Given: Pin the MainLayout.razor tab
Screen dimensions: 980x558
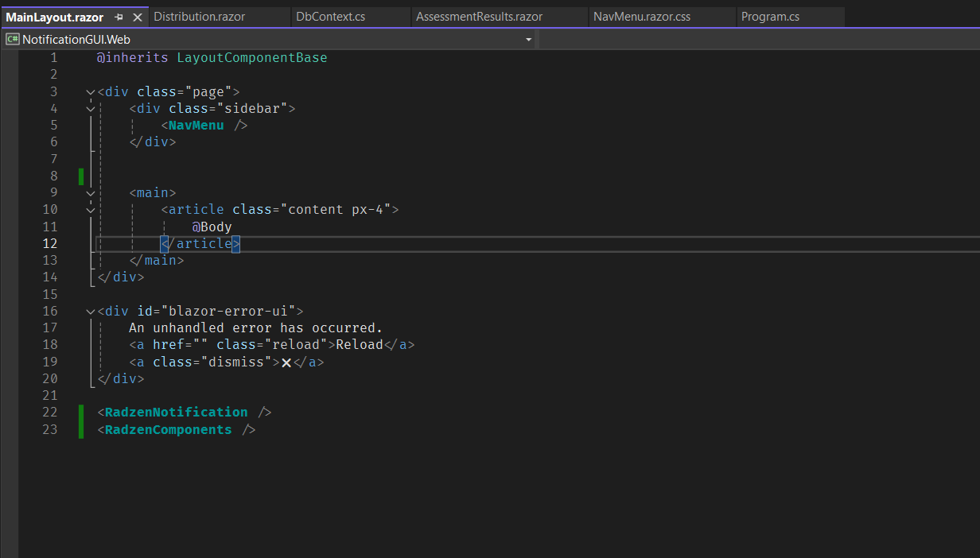Looking at the screenshot, I should click(119, 17).
